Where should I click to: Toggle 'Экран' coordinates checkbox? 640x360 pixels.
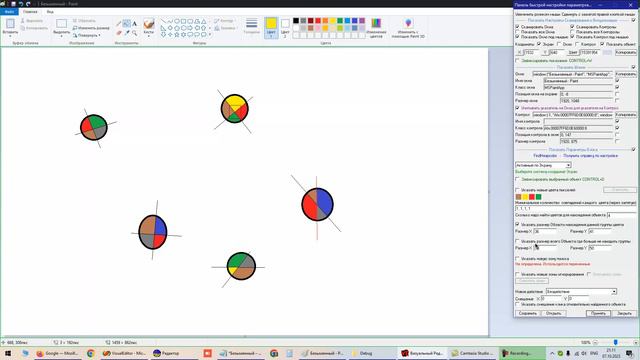click(539, 44)
